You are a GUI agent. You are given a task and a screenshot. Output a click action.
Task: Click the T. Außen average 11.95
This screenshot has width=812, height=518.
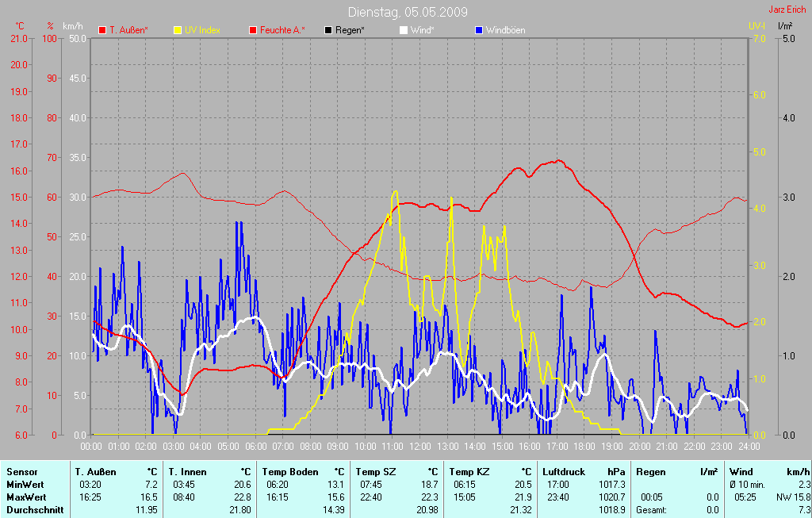[147, 510]
